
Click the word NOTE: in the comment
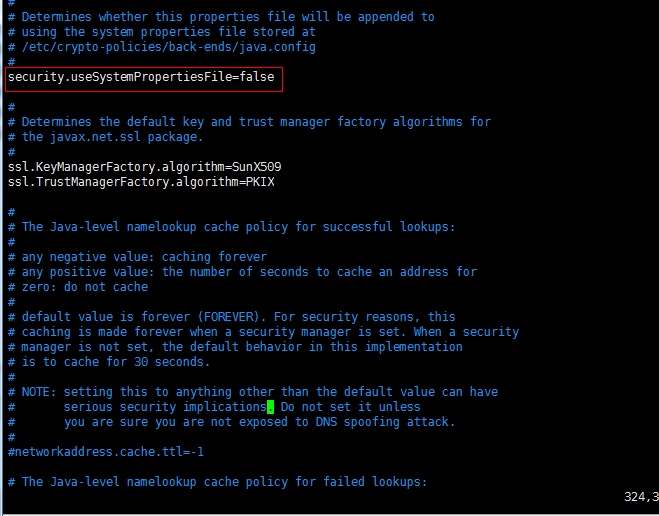point(40,392)
